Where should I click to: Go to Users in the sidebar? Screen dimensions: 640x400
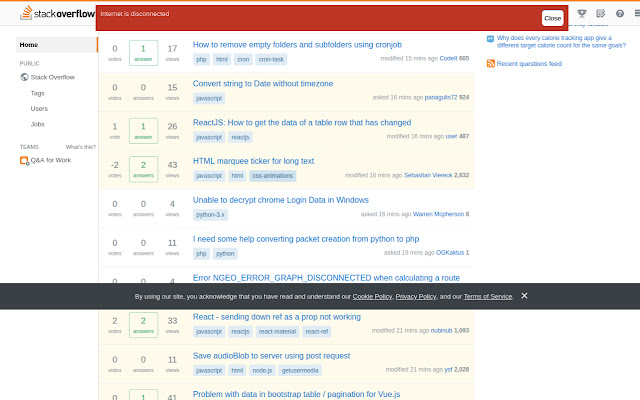click(x=39, y=108)
